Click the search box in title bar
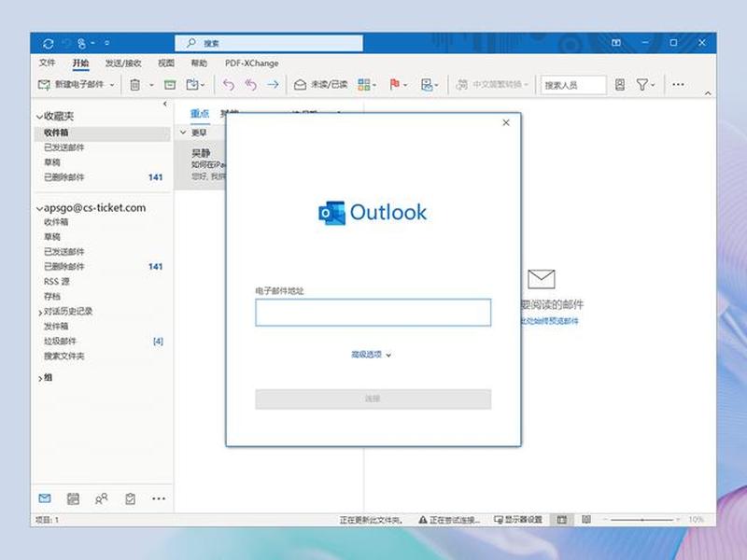The image size is (747, 560). (x=269, y=43)
